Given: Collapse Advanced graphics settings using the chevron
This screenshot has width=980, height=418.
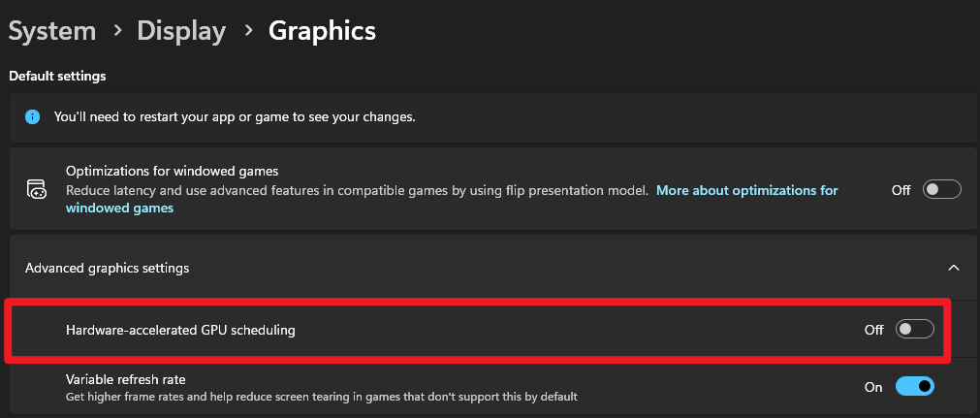Looking at the screenshot, I should click(954, 267).
